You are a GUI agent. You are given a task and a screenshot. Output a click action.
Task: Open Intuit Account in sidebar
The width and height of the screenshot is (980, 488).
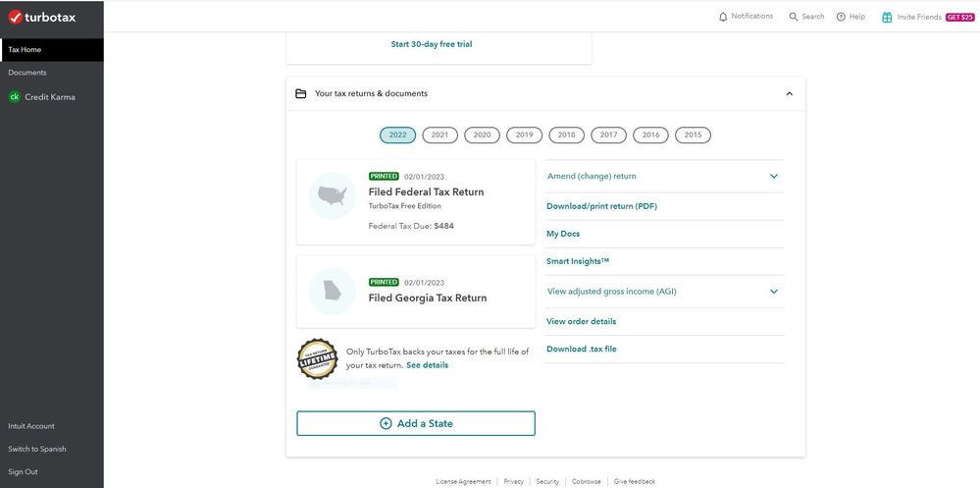[31, 426]
